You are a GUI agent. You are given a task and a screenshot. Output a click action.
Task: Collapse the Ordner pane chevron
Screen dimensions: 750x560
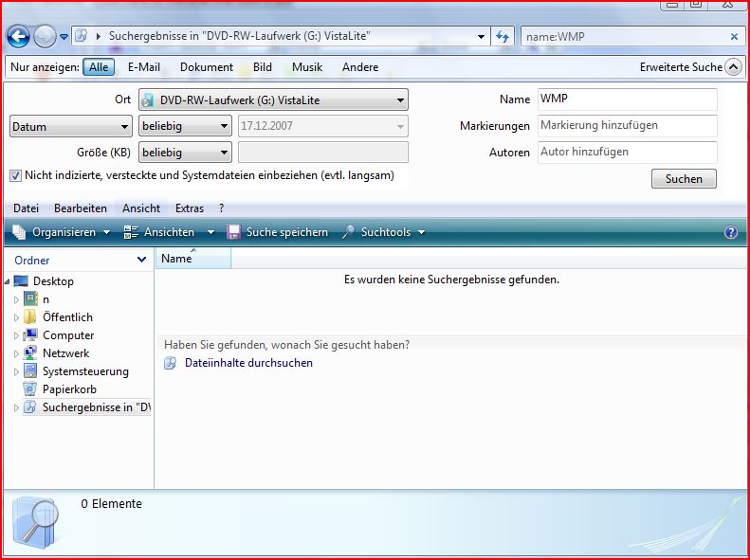pyautogui.click(x=141, y=260)
